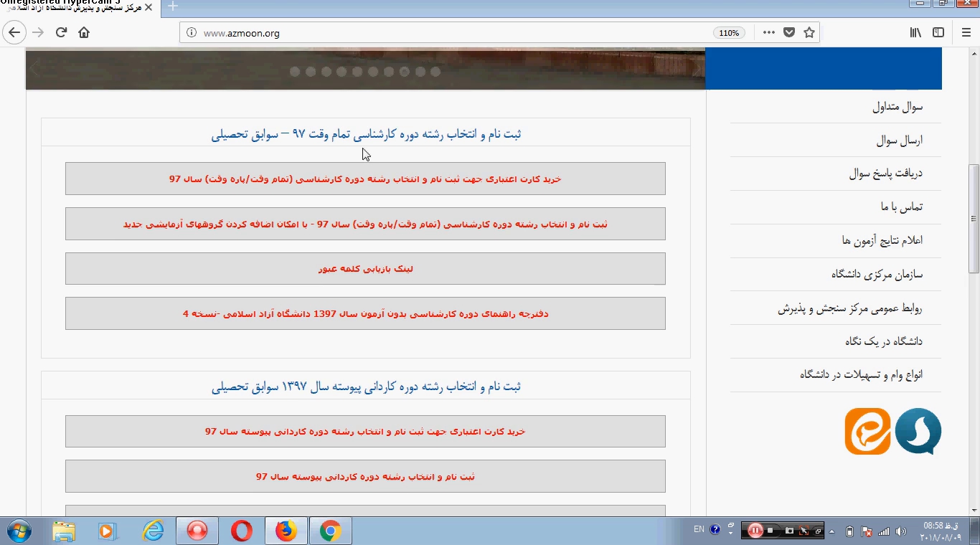This screenshot has width=980, height=545.
Task: Stop the HyperCam recording
Action: tap(771, 531)
